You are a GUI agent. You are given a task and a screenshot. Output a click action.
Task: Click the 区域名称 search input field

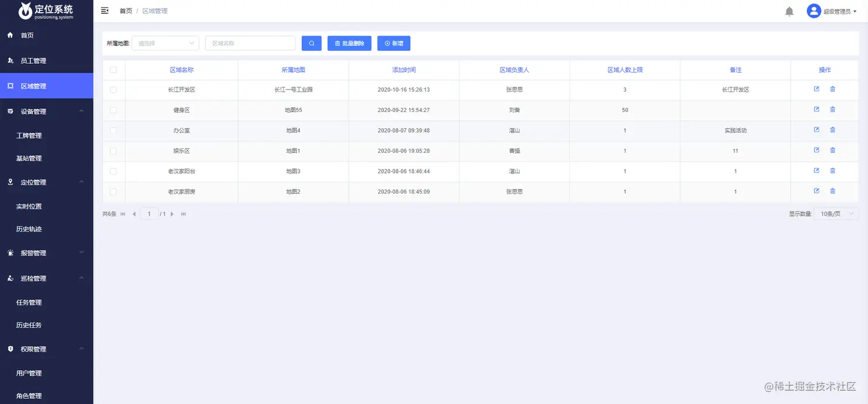(250, 43)
